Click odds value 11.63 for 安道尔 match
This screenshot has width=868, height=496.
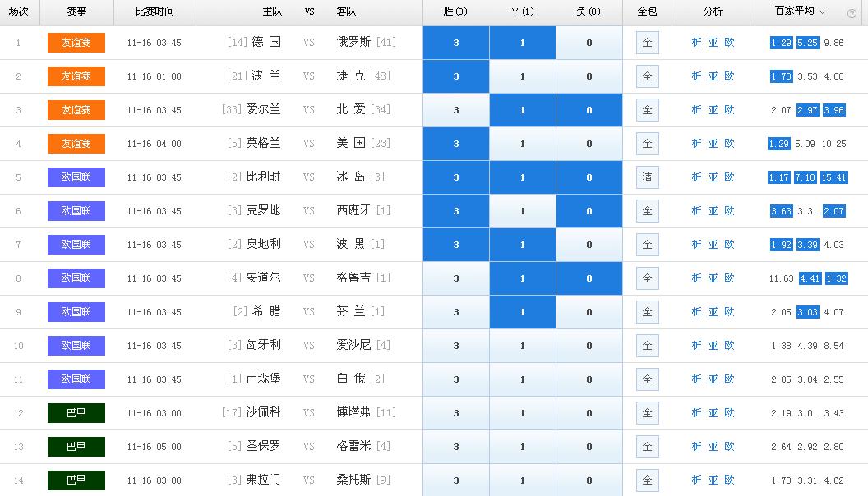781,278
